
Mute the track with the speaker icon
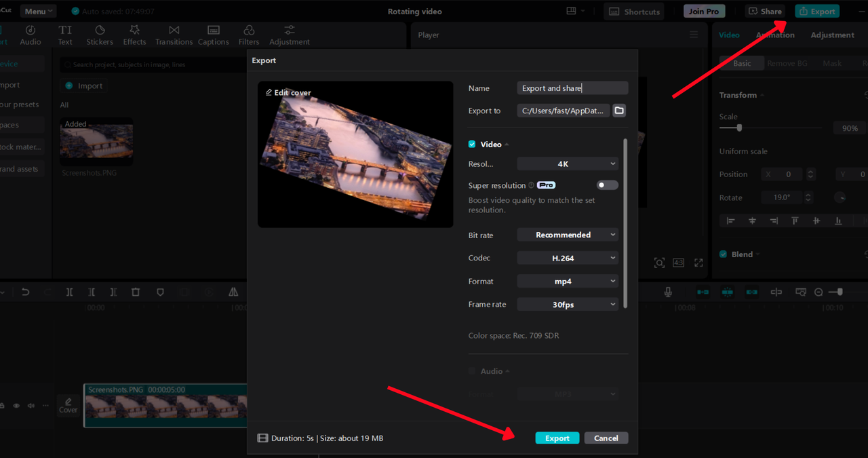31,406
